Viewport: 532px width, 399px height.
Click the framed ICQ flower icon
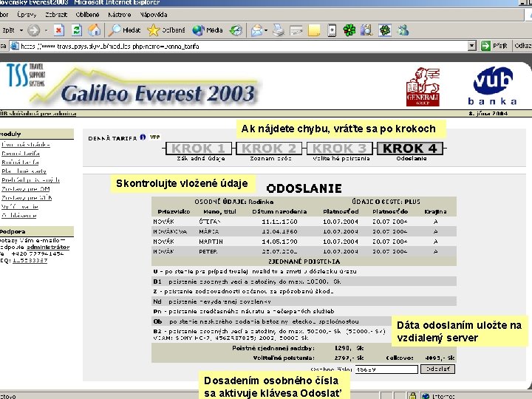point(385,30)
